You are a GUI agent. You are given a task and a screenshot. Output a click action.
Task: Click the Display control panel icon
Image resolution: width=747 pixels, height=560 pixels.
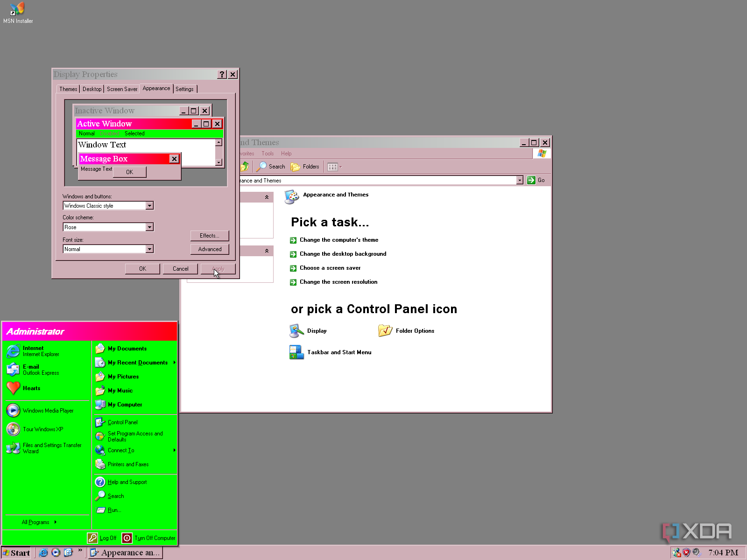click(296, 331)
